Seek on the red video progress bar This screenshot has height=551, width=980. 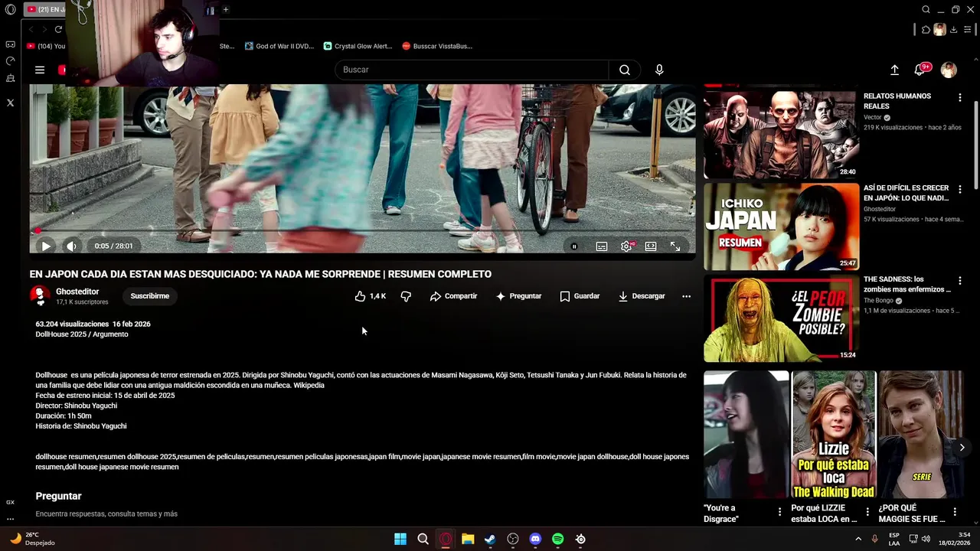click(362, 230)
